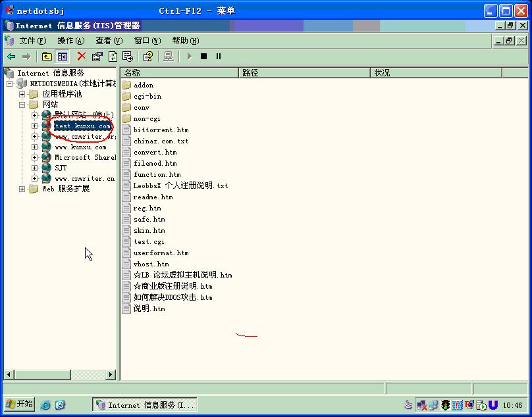
Task: Open Help using the question mark icon
Action: point(148,57)
